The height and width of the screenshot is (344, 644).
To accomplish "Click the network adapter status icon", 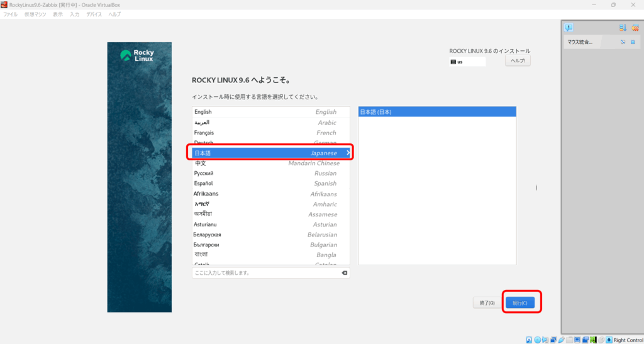I will [x=553, y=340].
